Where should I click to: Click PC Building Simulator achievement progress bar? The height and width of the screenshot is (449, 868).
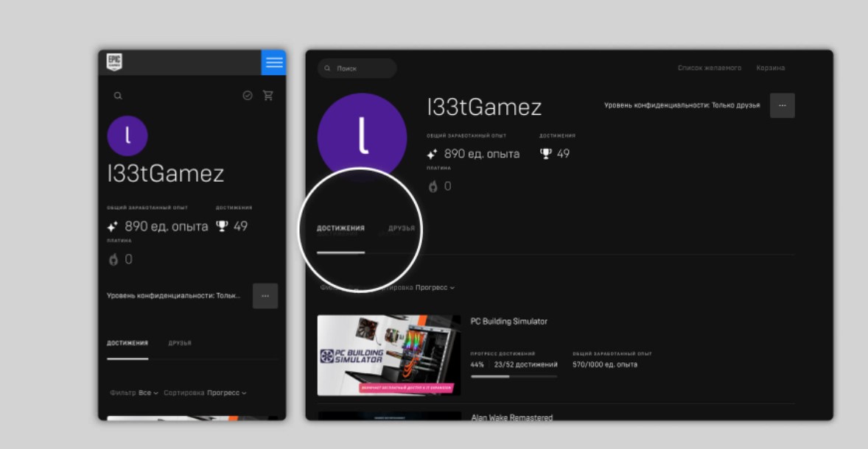pyautogui.click(x=514, y=377)
